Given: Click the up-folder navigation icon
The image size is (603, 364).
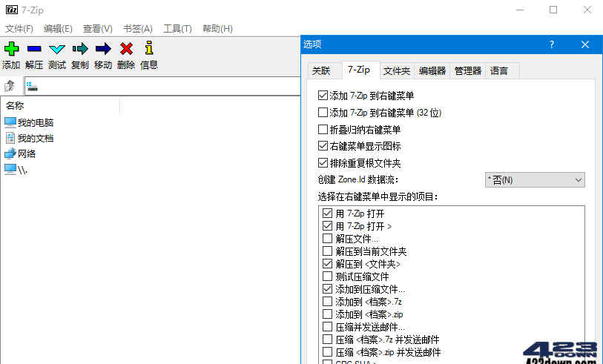Looking at the screenshot, I should 10,86.
